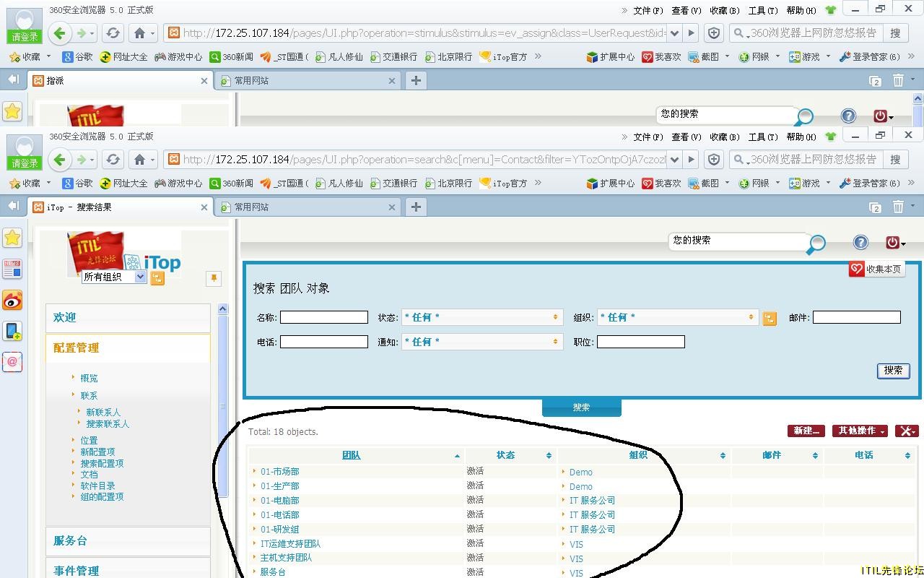Click favorites star sidebar icon in 搜索结果 window
The image size is (924, 578).
(x=12, y=238)
